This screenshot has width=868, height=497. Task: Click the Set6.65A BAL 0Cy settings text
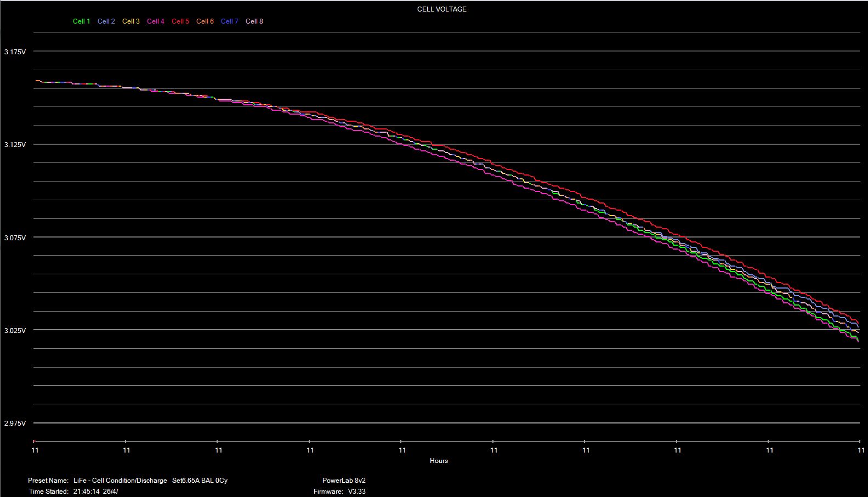point(200,481)
